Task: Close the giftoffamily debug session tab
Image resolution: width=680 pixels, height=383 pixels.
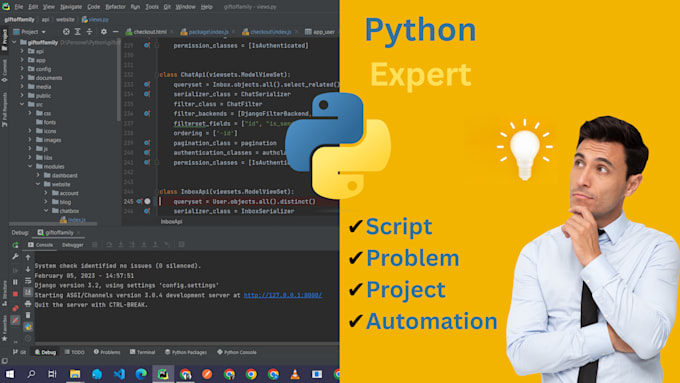Action: (78, 233)
